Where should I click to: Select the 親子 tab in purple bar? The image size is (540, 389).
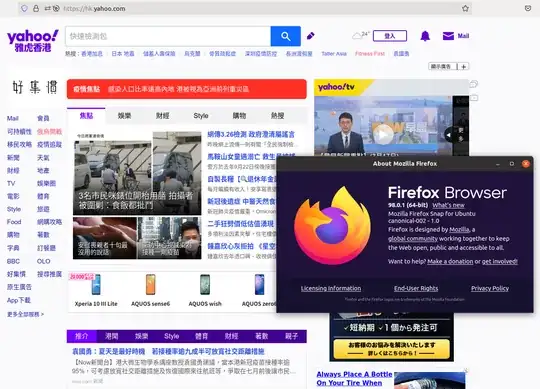click(291, 336)
